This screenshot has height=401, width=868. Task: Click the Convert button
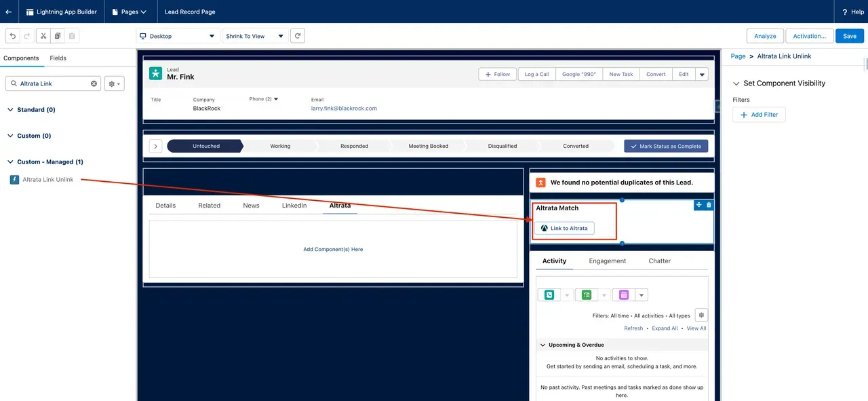pyautogui.click(x=656, y=74)
